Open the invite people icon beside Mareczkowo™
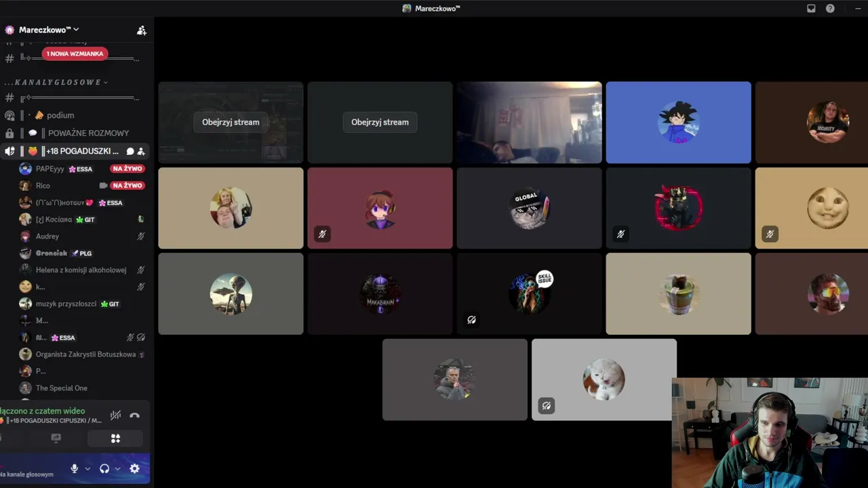 coord(141,30)
